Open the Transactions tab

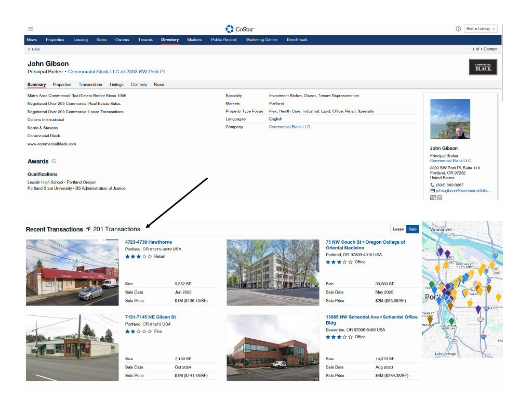coord(90,85)
